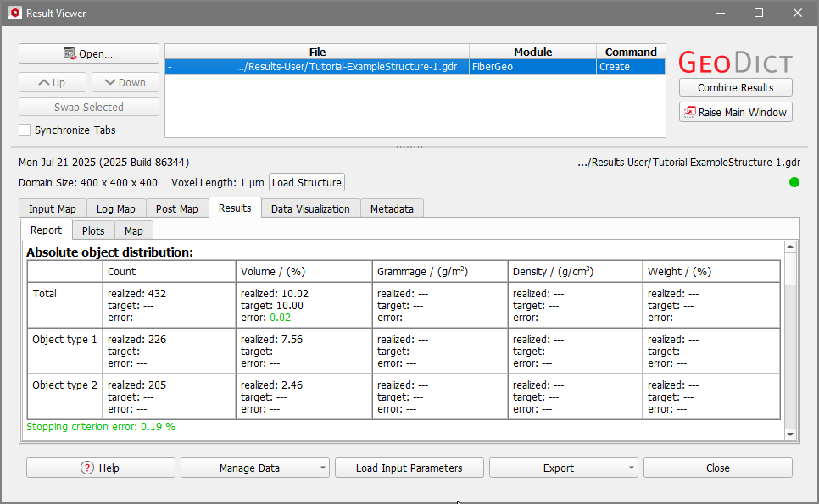Select the Plots sub-tab
This screenshot has height=504, width=819.
93,230
